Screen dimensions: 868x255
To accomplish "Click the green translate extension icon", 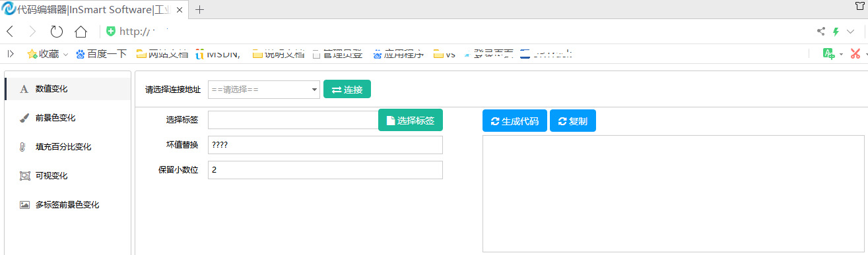I will point(829,53).
